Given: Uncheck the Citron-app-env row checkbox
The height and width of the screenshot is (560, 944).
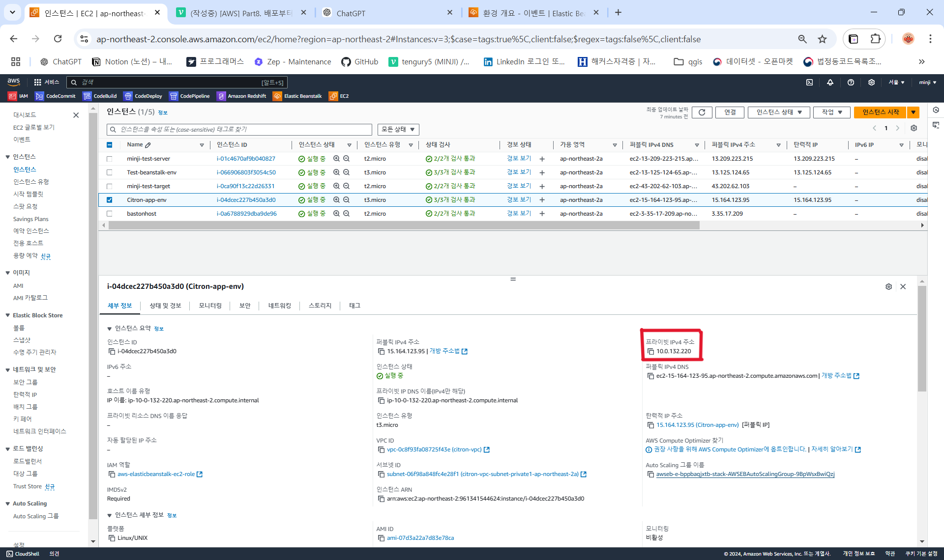Looking at the screenshot, I should click(x=110, y=200).
